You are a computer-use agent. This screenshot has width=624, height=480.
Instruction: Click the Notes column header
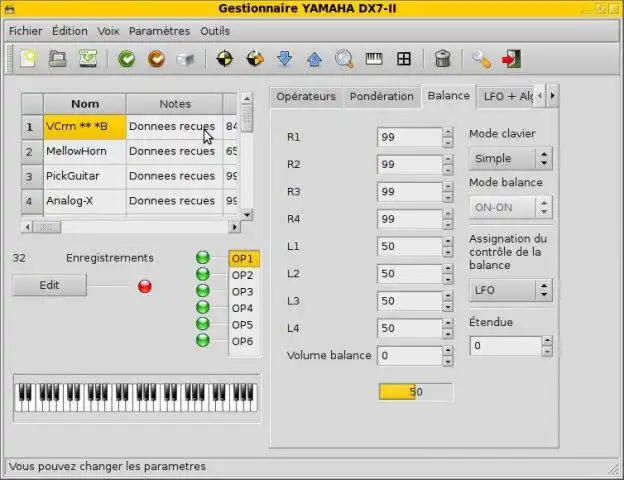[175, 104]
